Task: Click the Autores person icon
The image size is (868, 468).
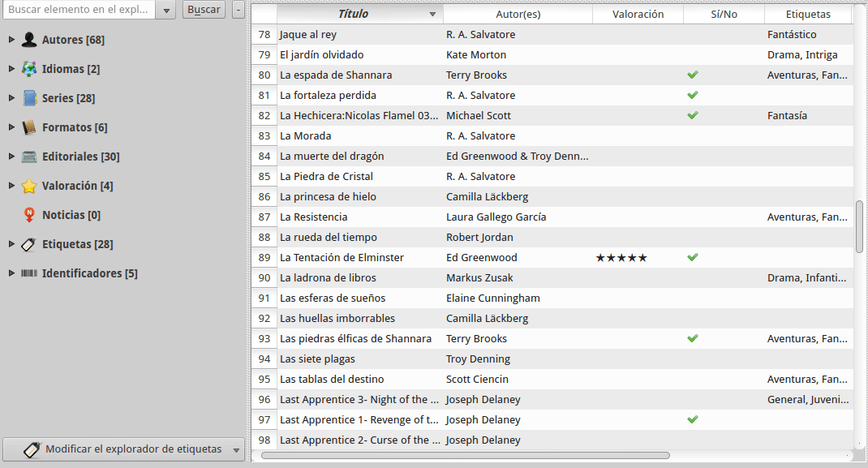Action: click(x=29, y=40)
